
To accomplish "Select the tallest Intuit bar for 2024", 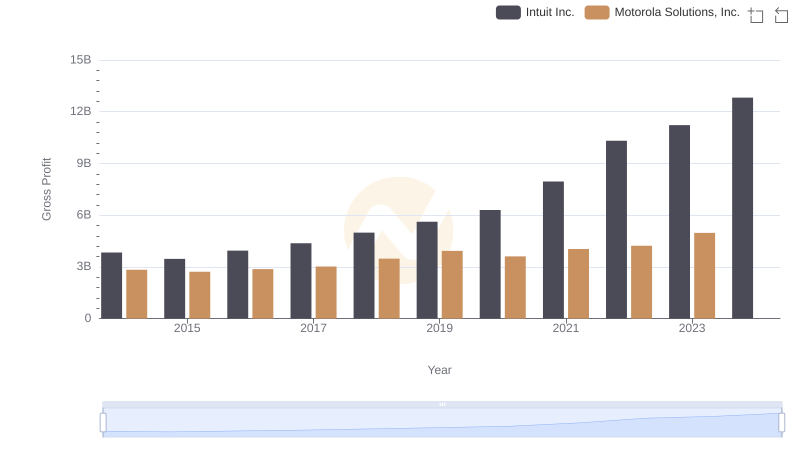I will (x=742, y=208).
